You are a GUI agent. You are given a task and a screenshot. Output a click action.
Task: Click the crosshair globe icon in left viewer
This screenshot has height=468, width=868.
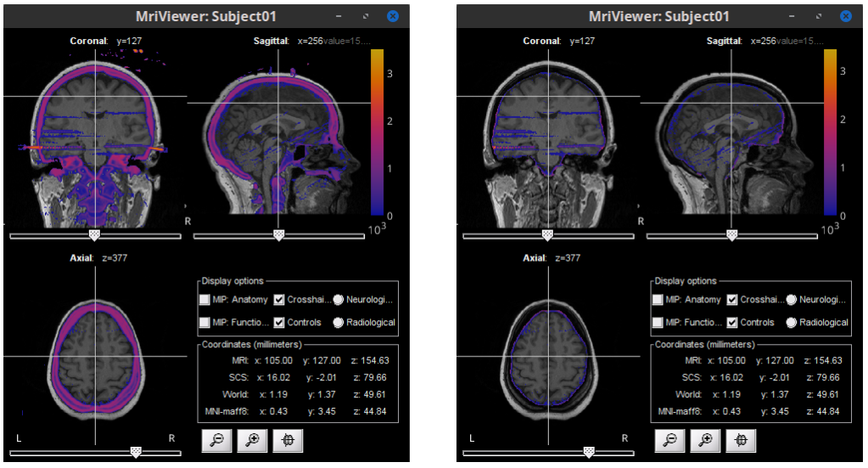[288, 440]
